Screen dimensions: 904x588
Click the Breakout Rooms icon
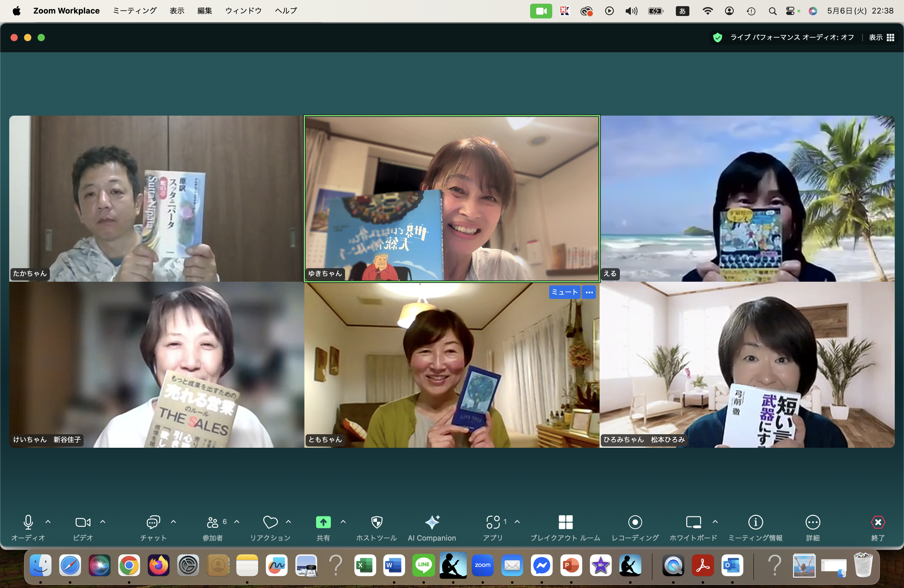coord(565,522)
